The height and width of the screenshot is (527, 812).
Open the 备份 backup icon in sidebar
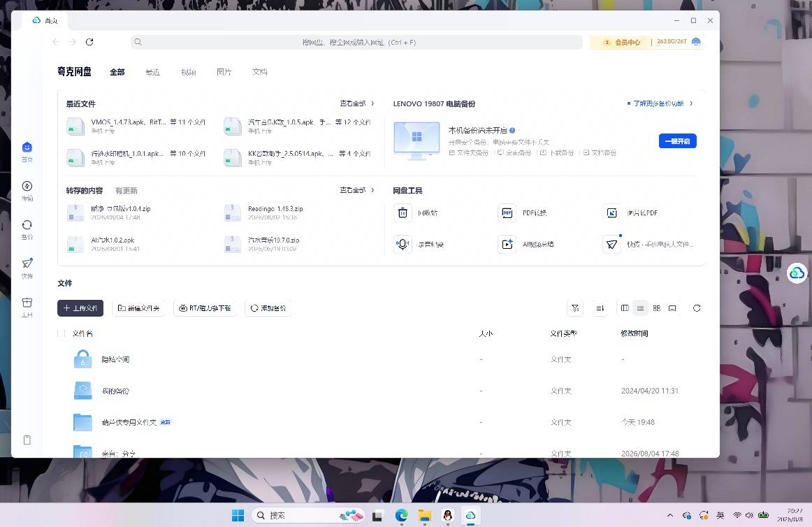(27, 225)
